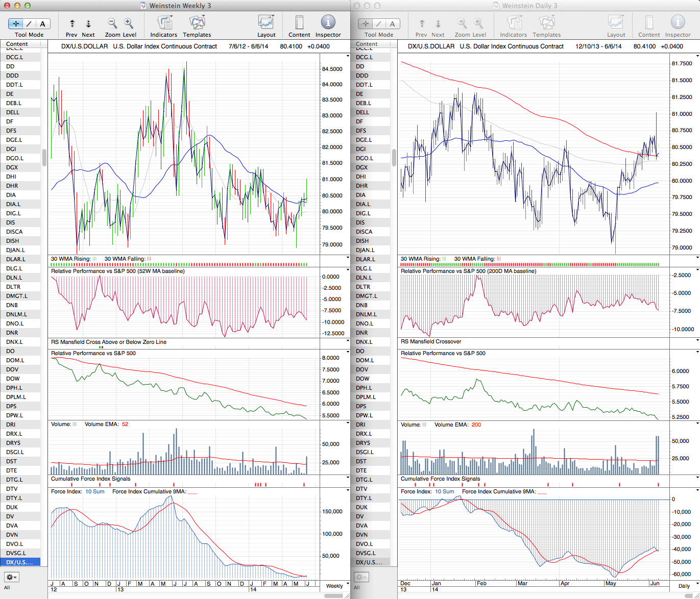Image resolution: width=700 pixels, height=599 pixels.
Task: Click Layout icon in Weekly window
Action: (x=266, y=22)
